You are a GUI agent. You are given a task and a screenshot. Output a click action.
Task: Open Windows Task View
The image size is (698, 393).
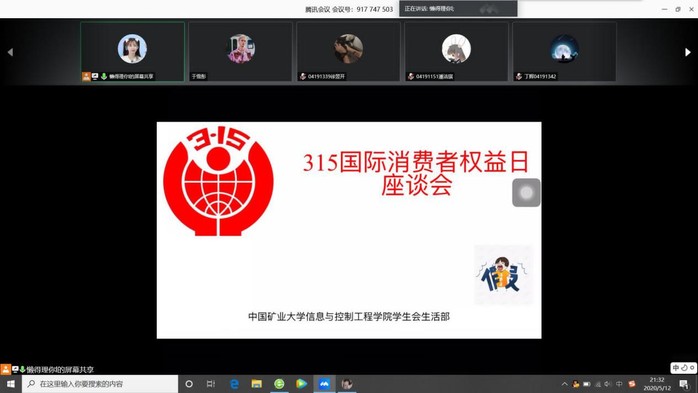click(x=211, y=384)
